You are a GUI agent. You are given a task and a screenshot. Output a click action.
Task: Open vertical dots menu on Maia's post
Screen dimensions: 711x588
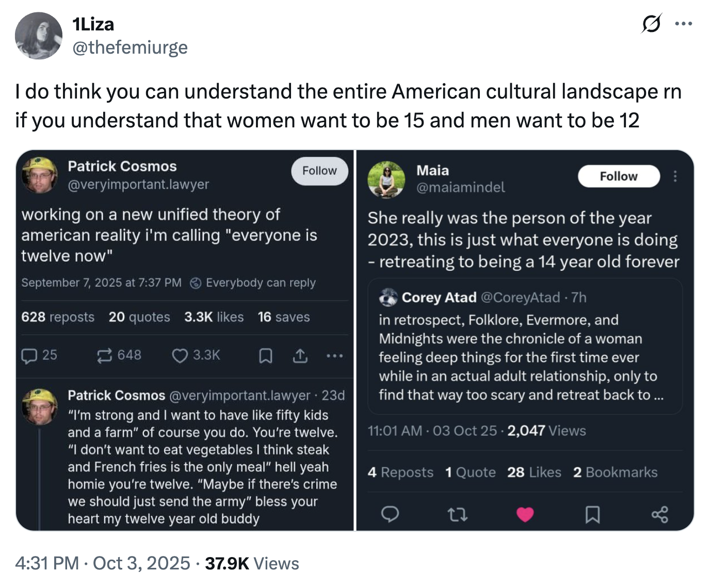675,176
